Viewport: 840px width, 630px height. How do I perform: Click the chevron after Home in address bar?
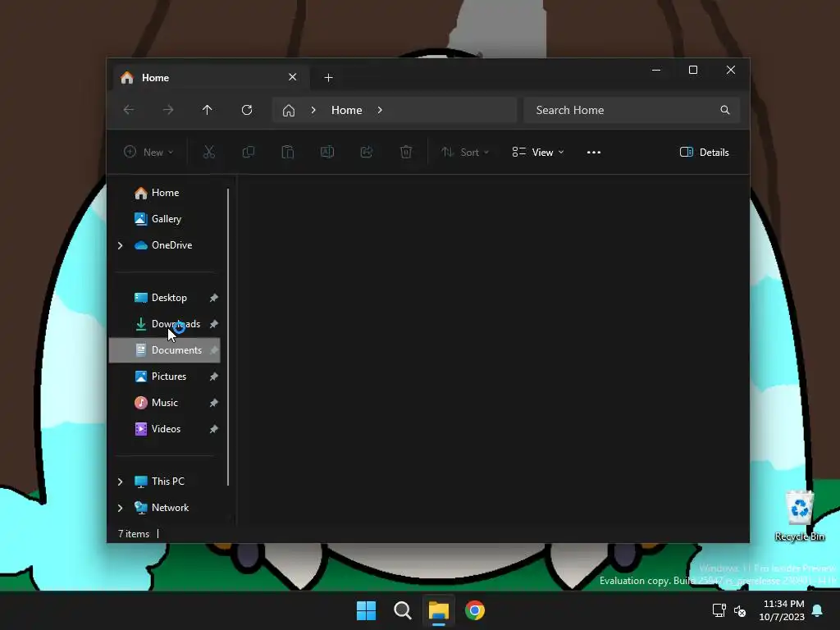pyautogui.click(x=380, y=110)
